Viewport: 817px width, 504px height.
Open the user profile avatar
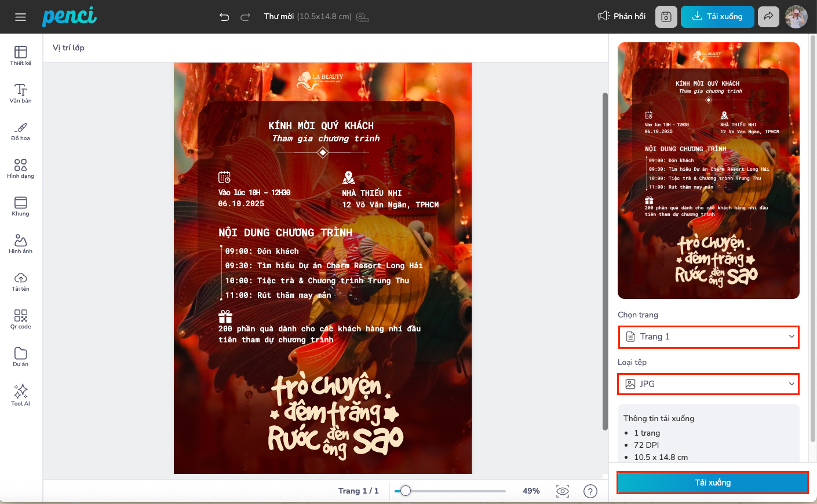(796, 17)
